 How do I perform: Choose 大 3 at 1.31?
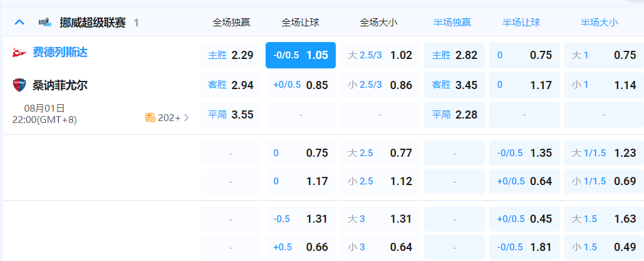380,219
